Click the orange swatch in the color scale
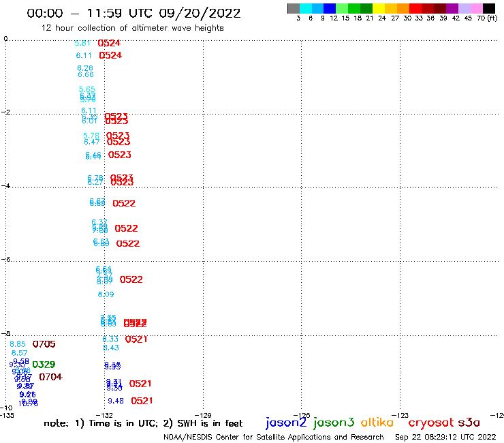Image resolution: width=504 pixels, height=443 pixels. tap(403, 8)
